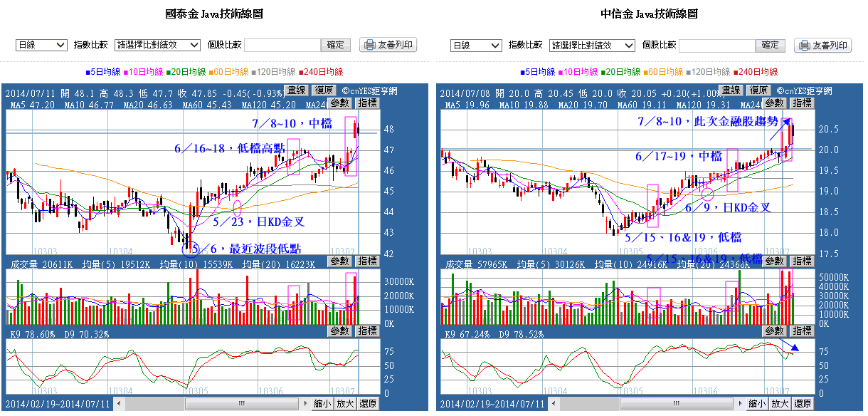Open 指標 for 中信金 price panel

[802, 103]
